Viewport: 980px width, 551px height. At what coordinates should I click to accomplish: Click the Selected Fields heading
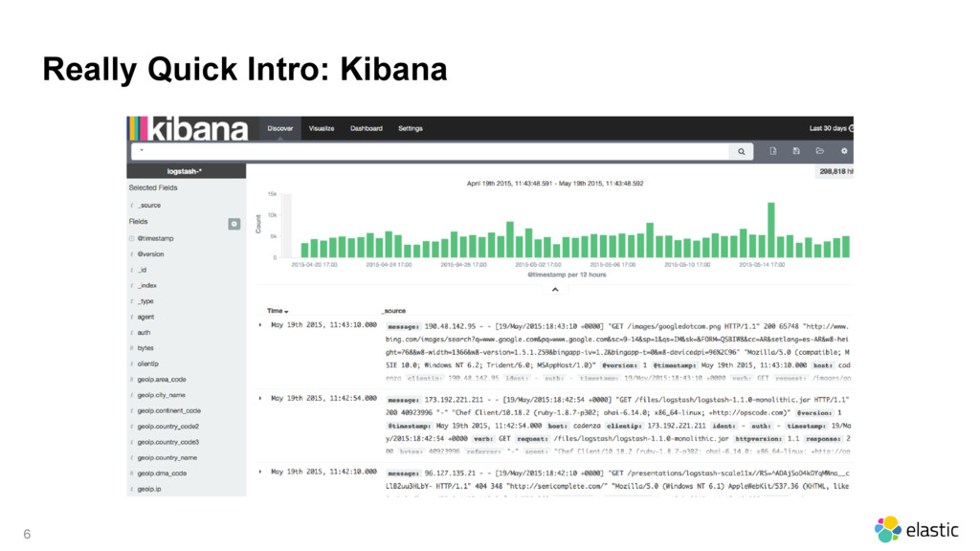point(153,187)
